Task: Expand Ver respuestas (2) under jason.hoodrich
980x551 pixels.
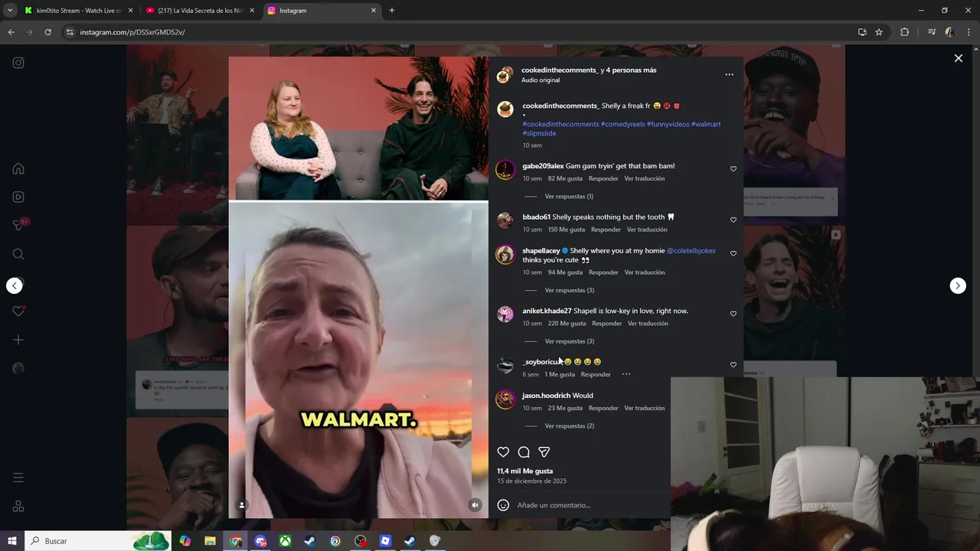Action: tap(569, 426)
